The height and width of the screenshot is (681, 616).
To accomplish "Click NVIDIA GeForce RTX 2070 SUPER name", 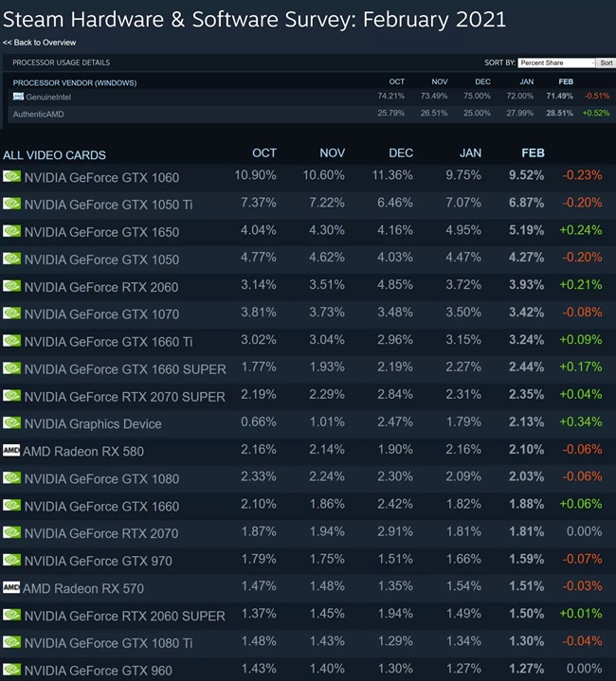I will 125,397.
